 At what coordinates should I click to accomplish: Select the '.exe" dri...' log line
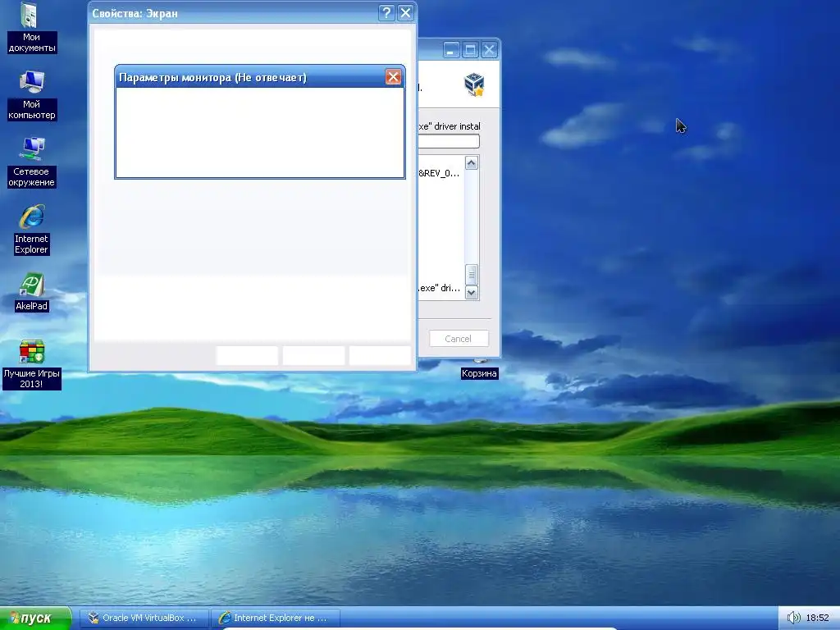click(x=439, y=288)
